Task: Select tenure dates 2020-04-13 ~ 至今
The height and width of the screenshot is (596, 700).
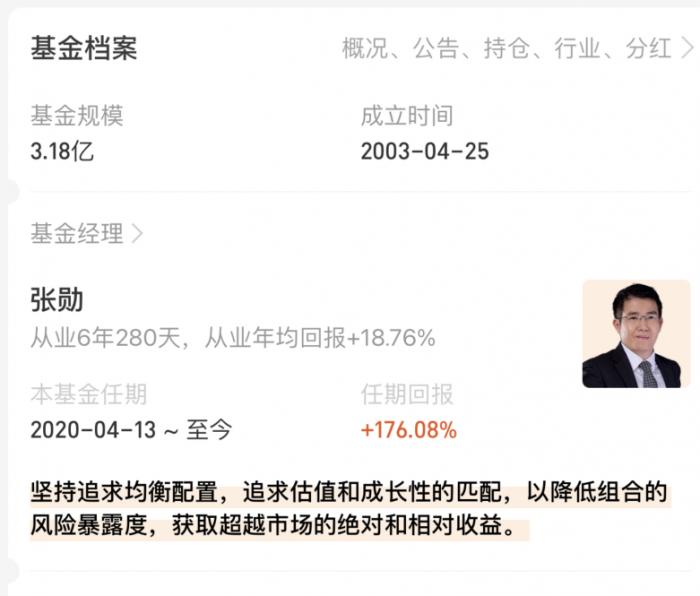Action: point(131,430)
